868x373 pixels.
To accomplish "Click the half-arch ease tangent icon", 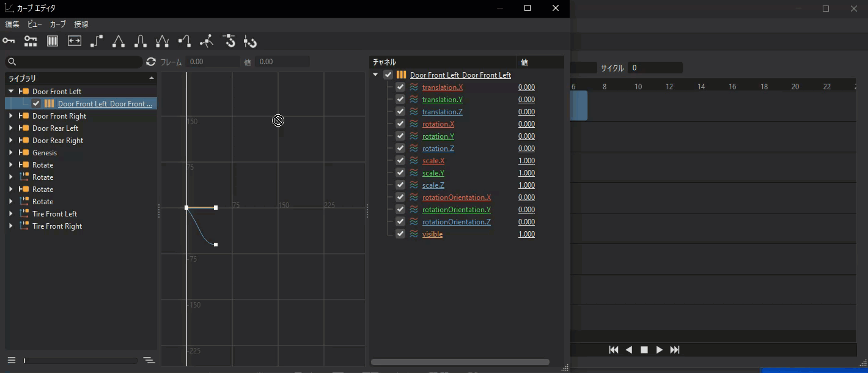I will coord(185,41).
